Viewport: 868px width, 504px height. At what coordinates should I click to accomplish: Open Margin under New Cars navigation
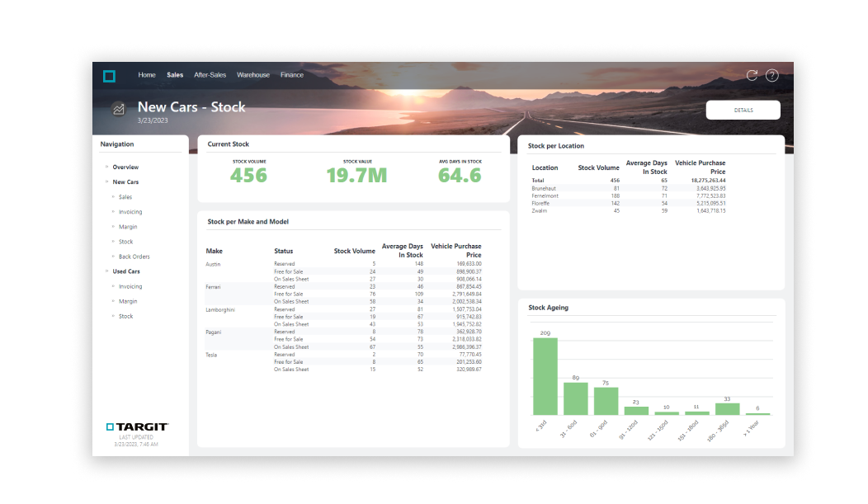point(127,227)
